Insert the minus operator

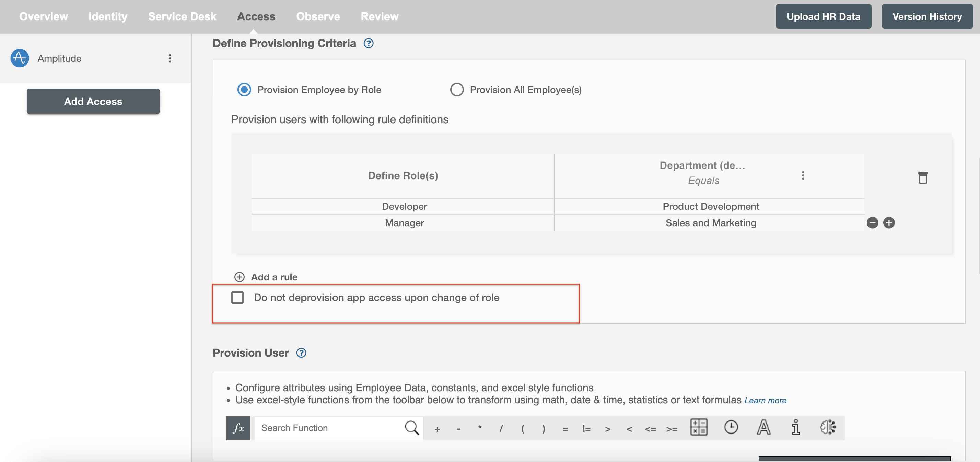point(458,429)
